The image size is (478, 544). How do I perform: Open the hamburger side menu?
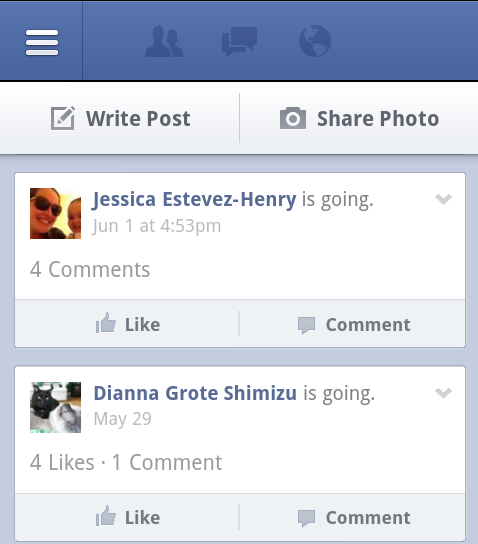tap(42, 42)
